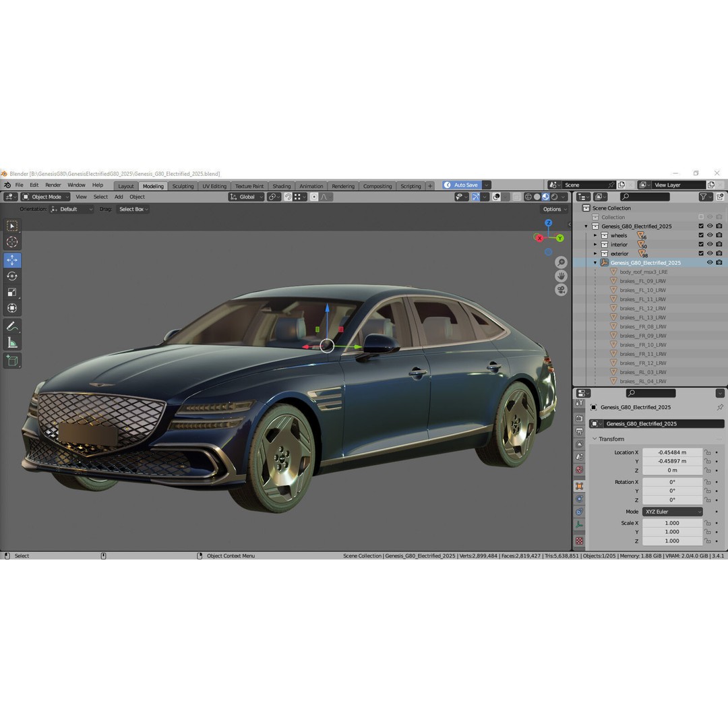Click the outliner search field
Image resolution: width=728 pixels, height=728 pixels.
[x=645, y=198]
